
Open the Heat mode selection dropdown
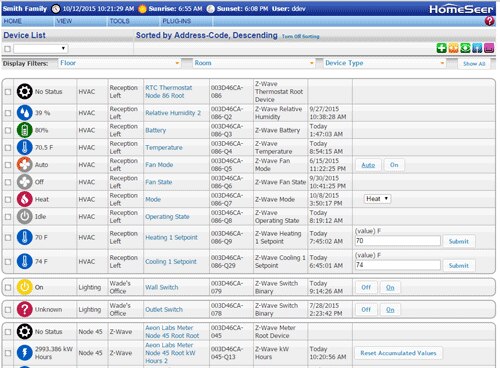click(377, 199)
